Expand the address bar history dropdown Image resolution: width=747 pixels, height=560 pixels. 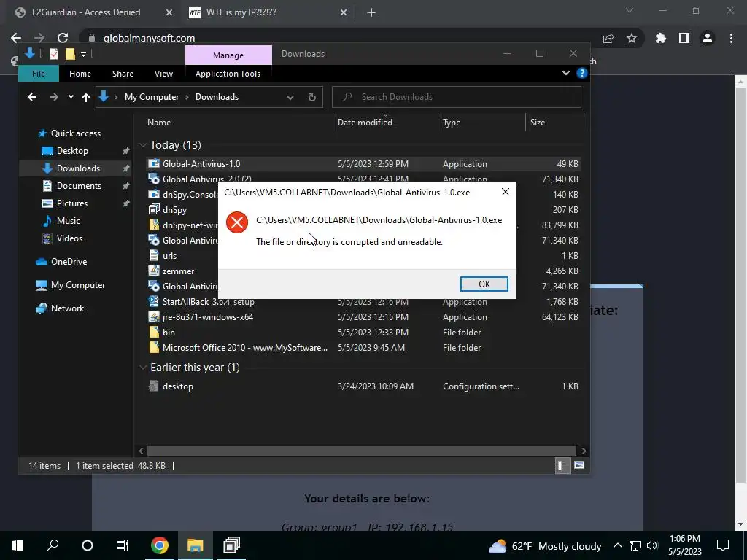(290, 97)
